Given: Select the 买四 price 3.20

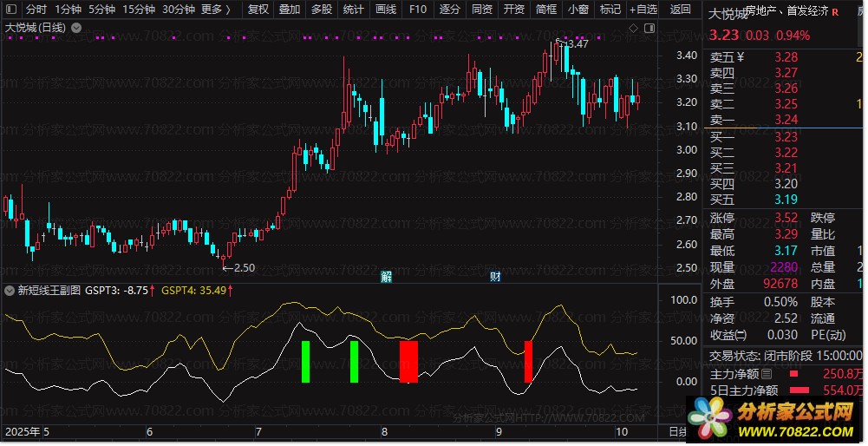Looking at the screenshot, I should point(786,183).
